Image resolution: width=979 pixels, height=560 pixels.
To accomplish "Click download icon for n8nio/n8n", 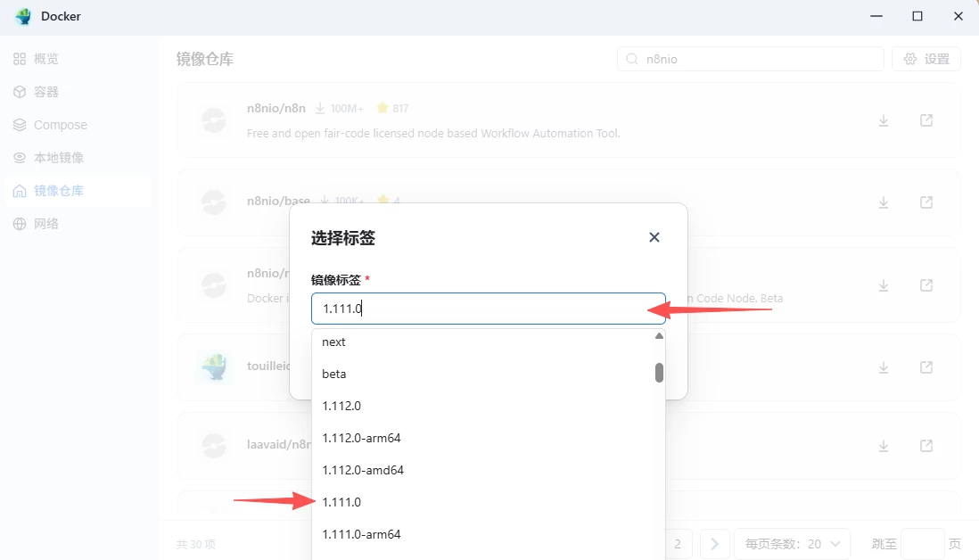I will pyautogui.click(x=884, y=120).
